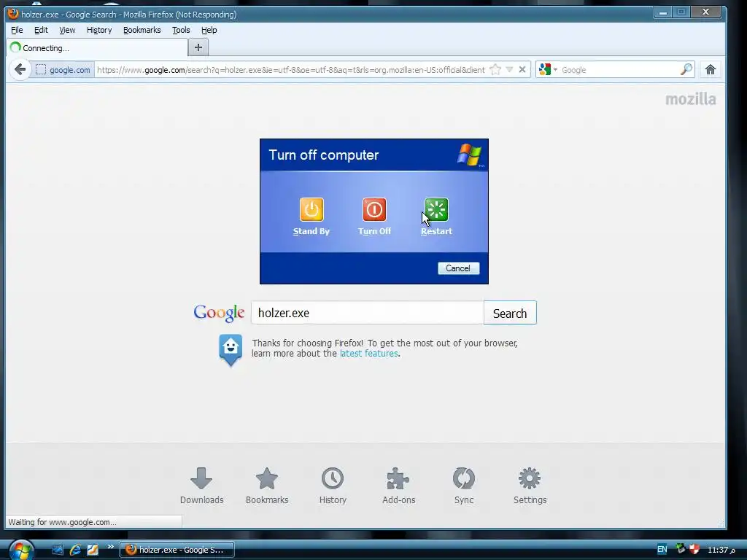Select the holzer.exe Firefox taskbar button
Image resolution: width=747 pixels, height=560 pixels.
click(177, 550)
